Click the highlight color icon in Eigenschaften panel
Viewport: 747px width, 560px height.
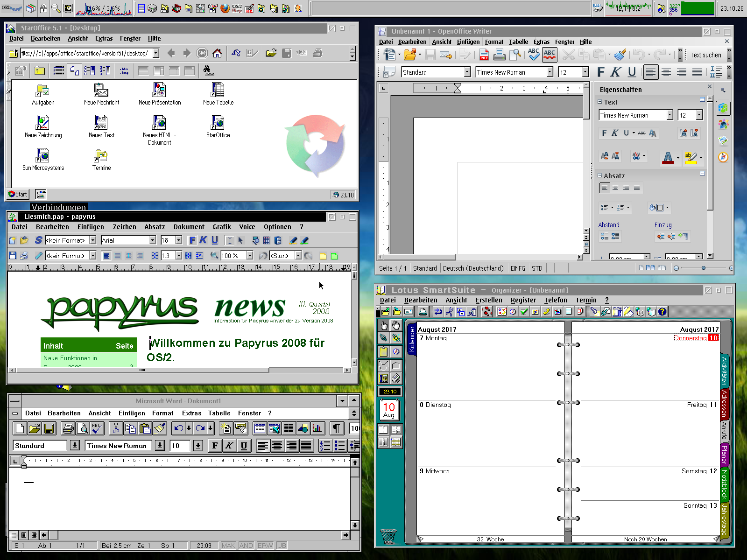[x=691, y=157]
